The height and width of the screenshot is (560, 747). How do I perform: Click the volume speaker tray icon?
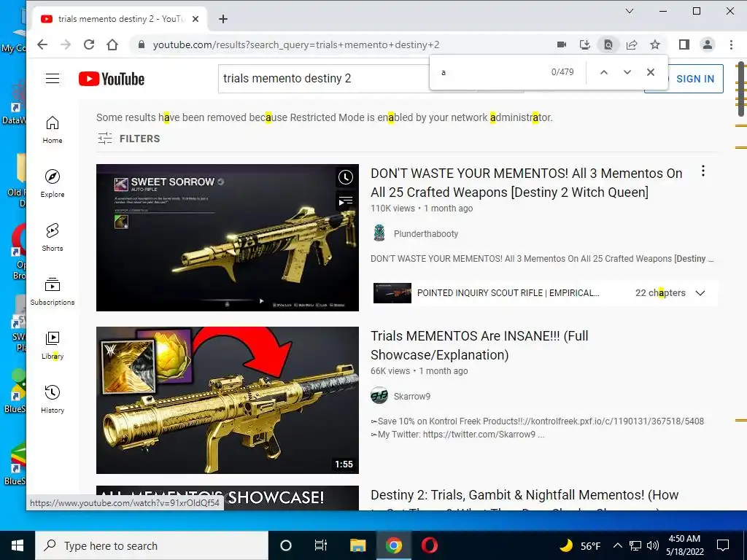pyautogui.click(x=653, y=545)
